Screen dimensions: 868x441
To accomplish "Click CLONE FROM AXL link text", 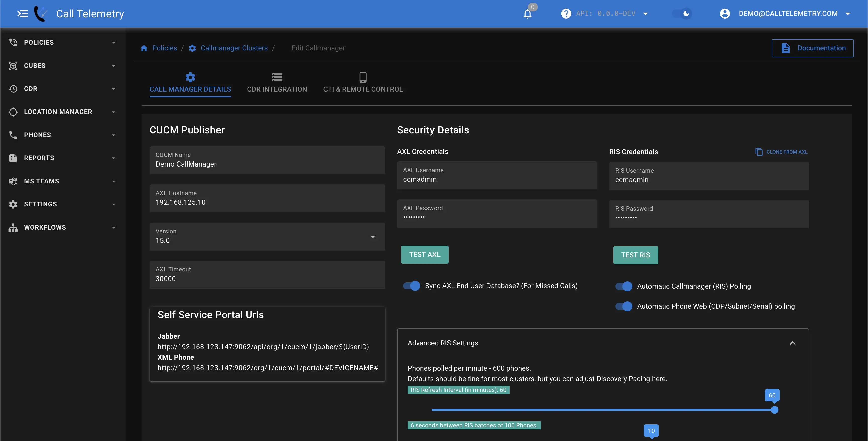I will point(787,152).
